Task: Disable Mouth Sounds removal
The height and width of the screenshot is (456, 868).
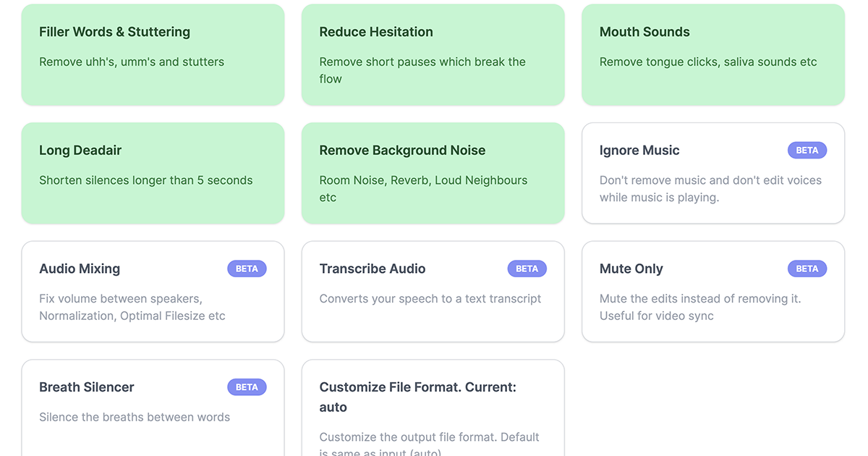Action: pyautogui.click(x=712, y=54)
